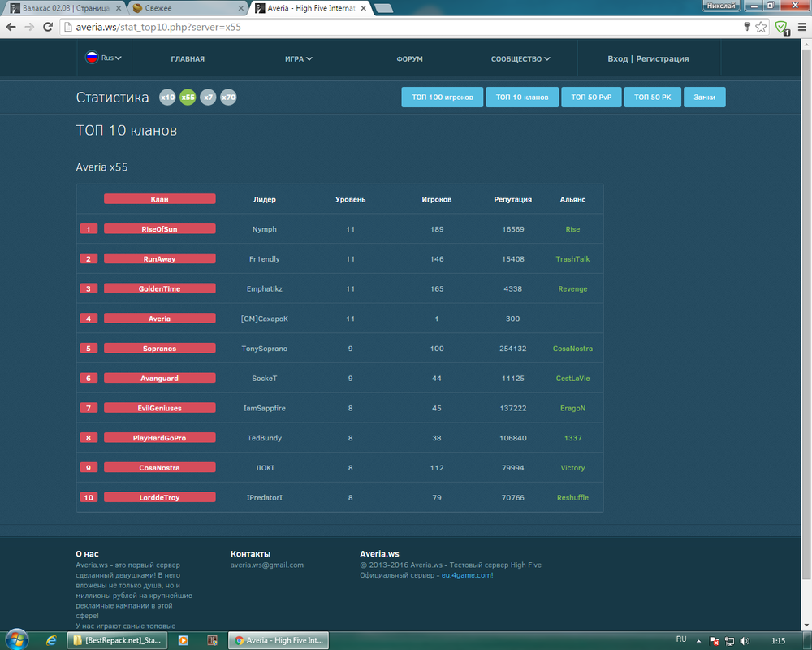The image size is (812, 650).
Task: Open the Chrome menu hamburger icon
Action: coord(801,27)
